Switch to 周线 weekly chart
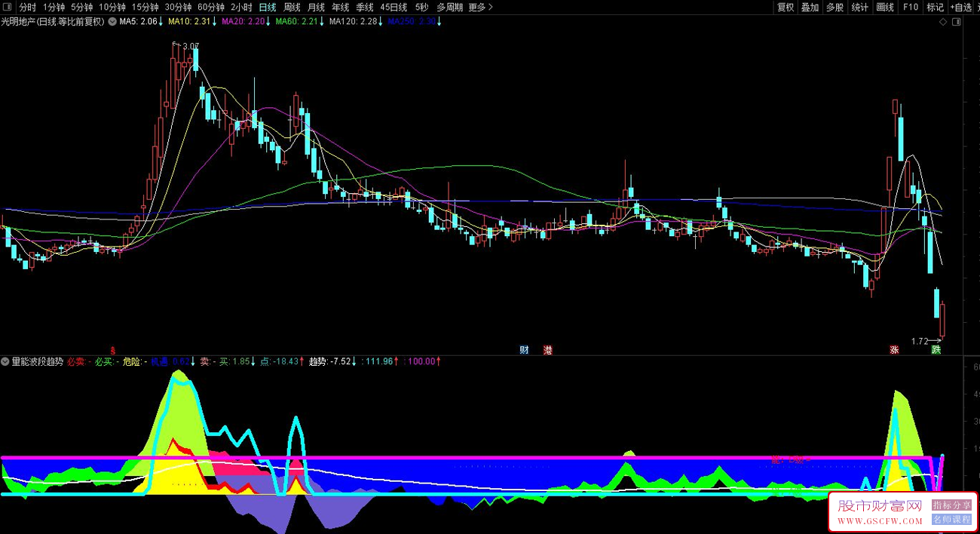 click(292, 7)
